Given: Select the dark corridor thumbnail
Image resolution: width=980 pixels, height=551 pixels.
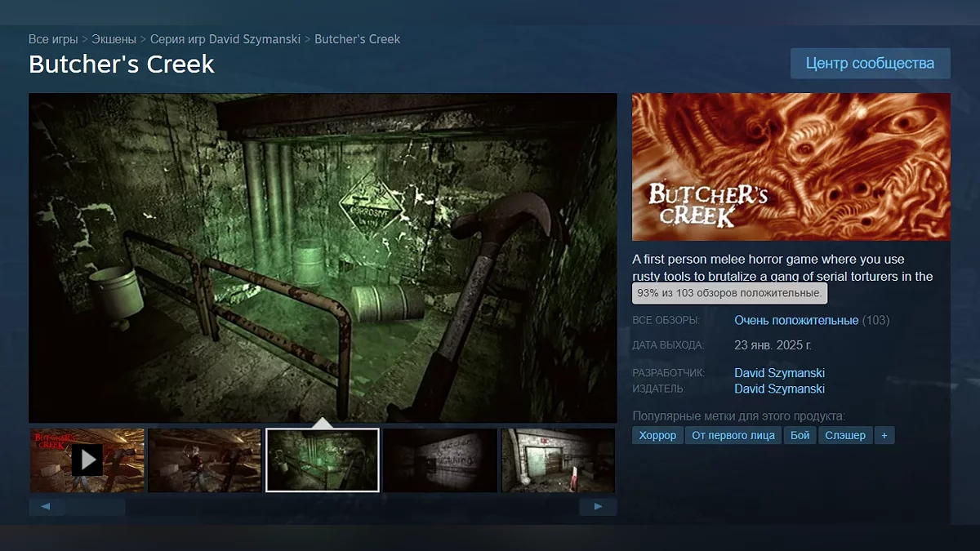Looking at the screenshot, I should tap(440, 460).
